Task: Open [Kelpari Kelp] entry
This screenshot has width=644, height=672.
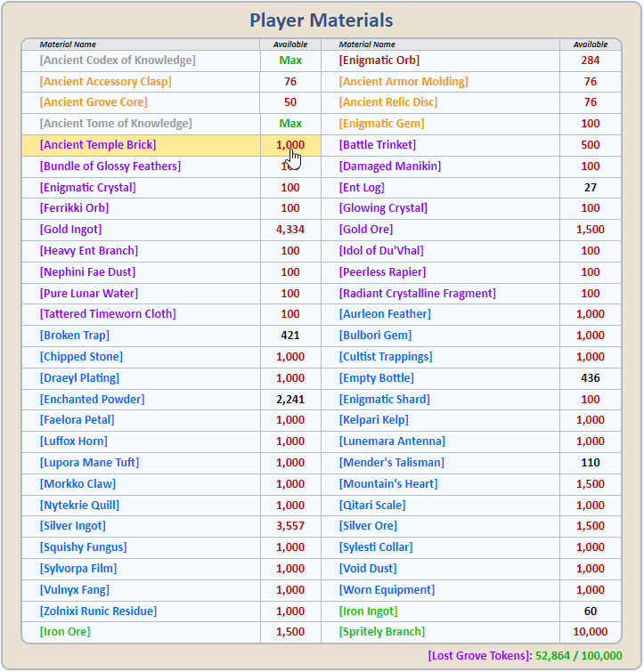Action: (373, 421)
